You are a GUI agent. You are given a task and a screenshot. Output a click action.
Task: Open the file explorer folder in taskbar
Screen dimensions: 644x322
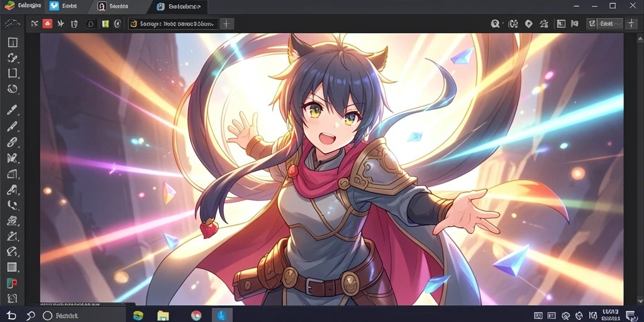point(163,316)
